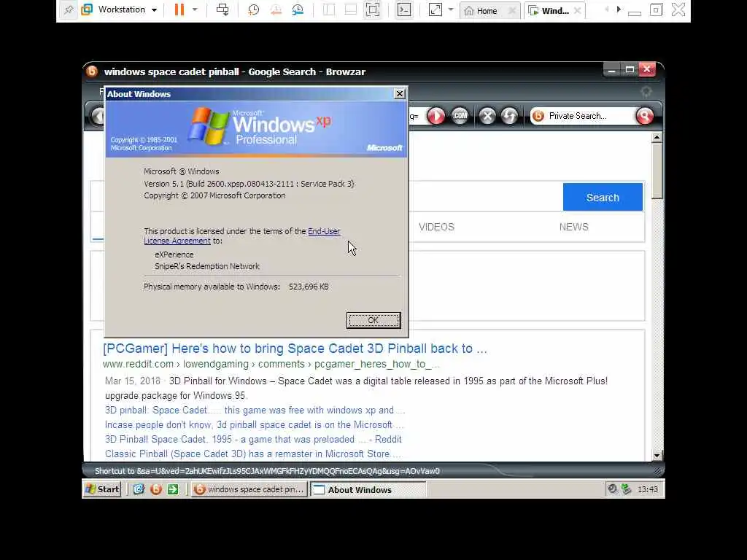Launch Internet Explorer from Quick Launch
747x560 pixels.
139,489
